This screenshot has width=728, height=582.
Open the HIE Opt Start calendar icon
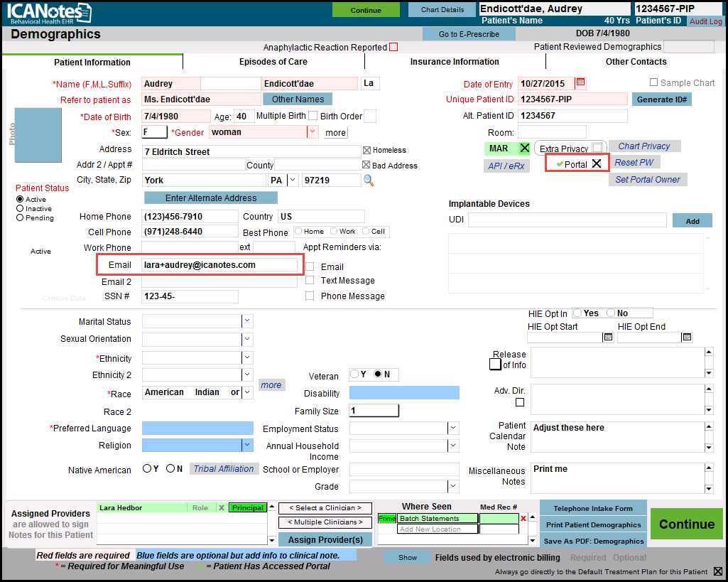(608, 338)
